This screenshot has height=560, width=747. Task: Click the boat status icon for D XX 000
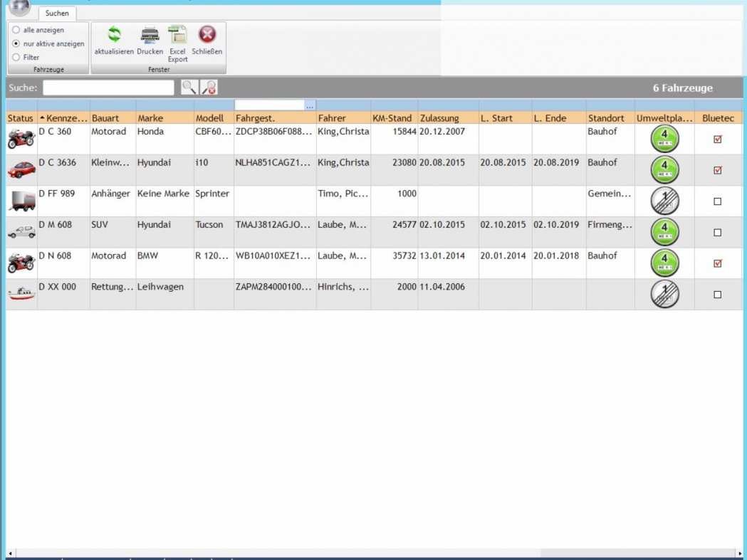point(21,294)
